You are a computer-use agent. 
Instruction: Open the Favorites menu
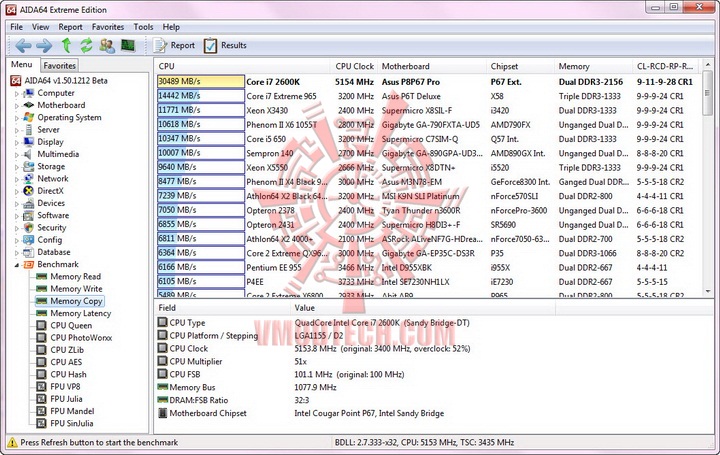[x=108, y=27]
